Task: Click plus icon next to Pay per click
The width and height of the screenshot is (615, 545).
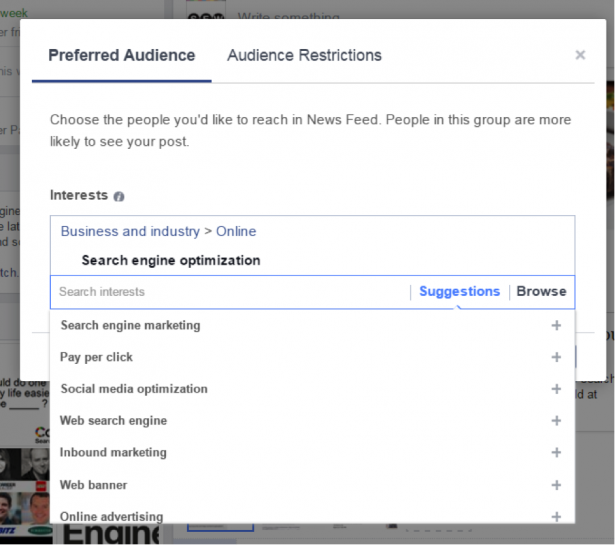Action: [x=556, y=357]
